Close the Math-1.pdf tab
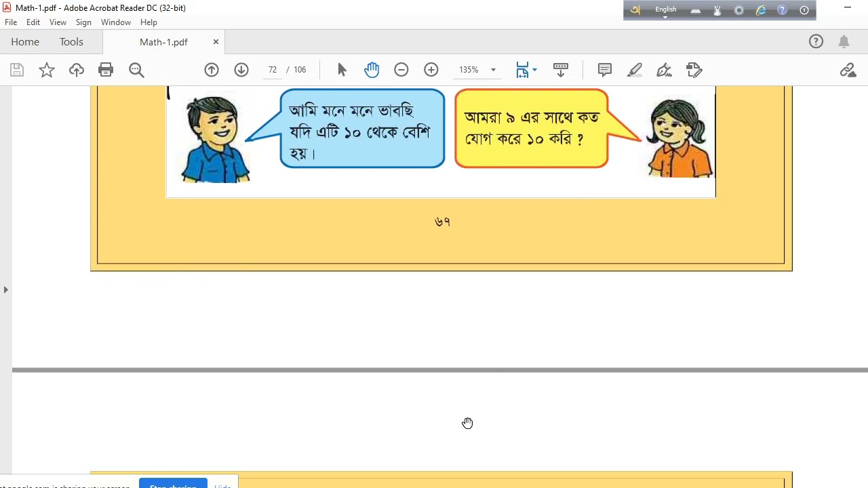The height and width of the screenshot is (488, 868). (216, 42)
